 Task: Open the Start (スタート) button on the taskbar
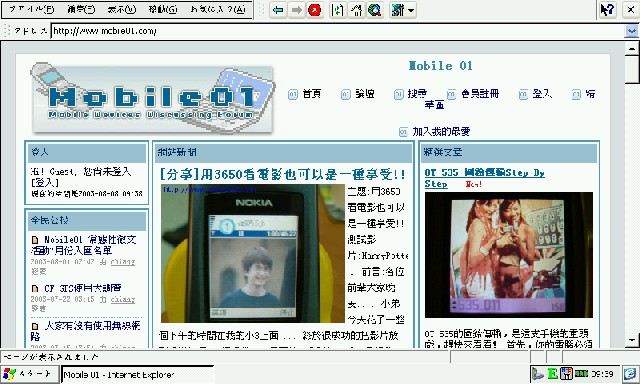pos(29,373)
